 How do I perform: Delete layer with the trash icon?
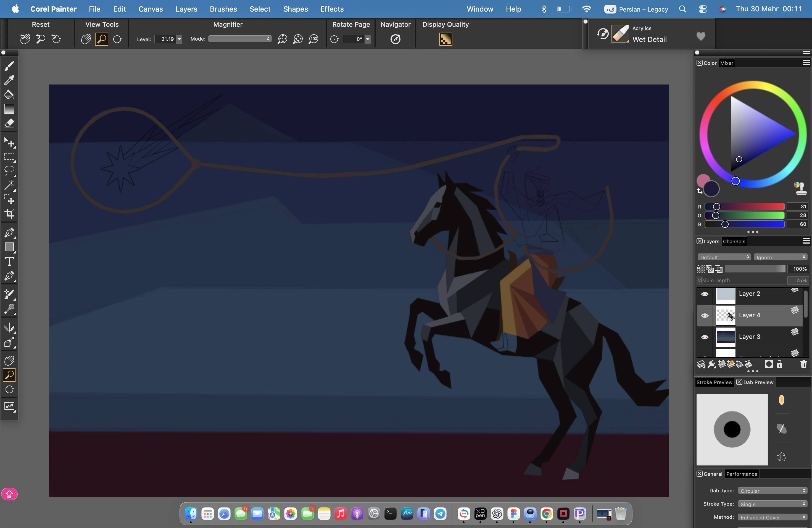[803, 364]
